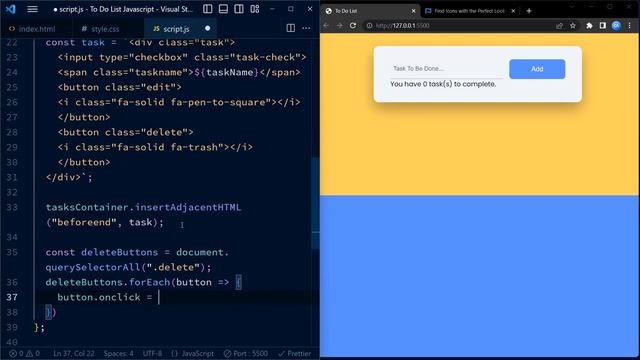Close the To Do List browser tab
The height and width of the screenshot is (360, 640).
point(413,11)
